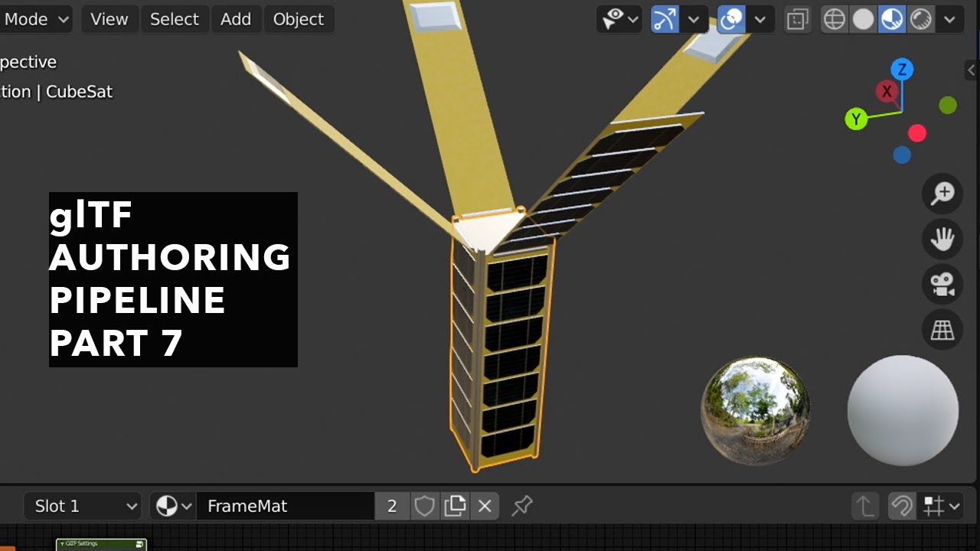Screen dimensions: 980x551
Task: Duplicate FrameMat with new material icon
Action: (455, 506)
